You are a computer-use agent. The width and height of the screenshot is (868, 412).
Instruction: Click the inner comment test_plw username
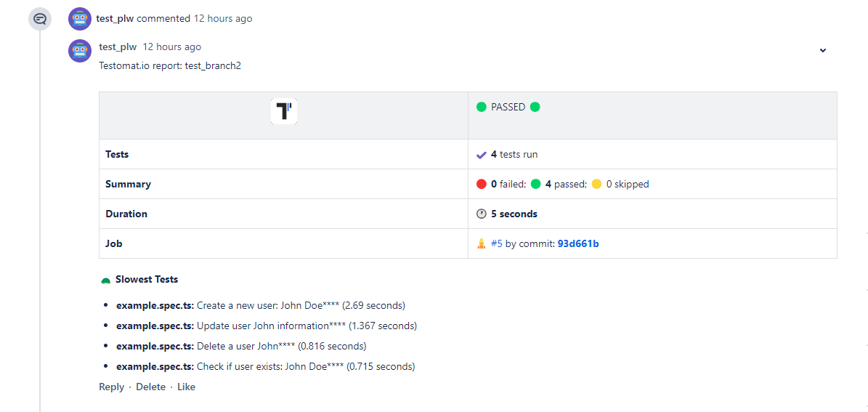[118, 47]
